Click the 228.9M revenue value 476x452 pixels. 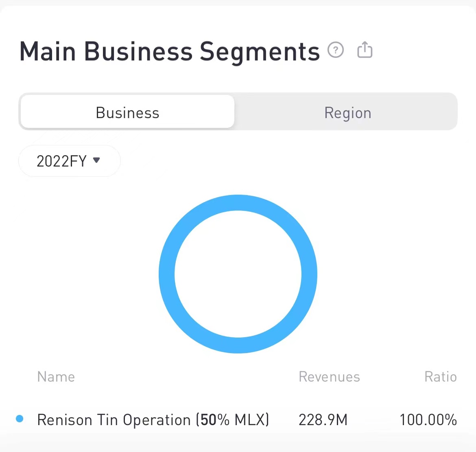323,420
